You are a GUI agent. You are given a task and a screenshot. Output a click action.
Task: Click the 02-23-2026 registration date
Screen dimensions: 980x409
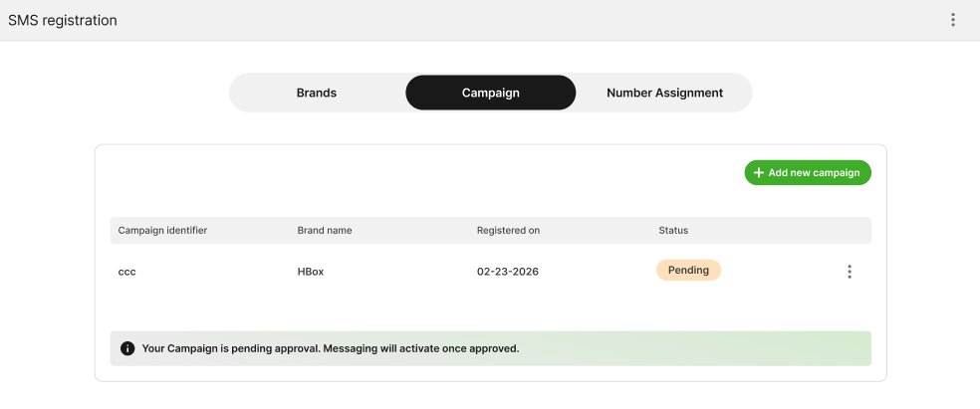pyautogui.click(x=508, y=272)
